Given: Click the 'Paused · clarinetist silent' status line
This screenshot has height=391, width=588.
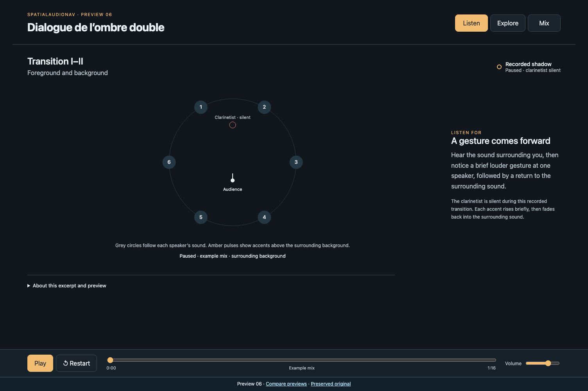Looking at the screenshot, I should 533,70.
